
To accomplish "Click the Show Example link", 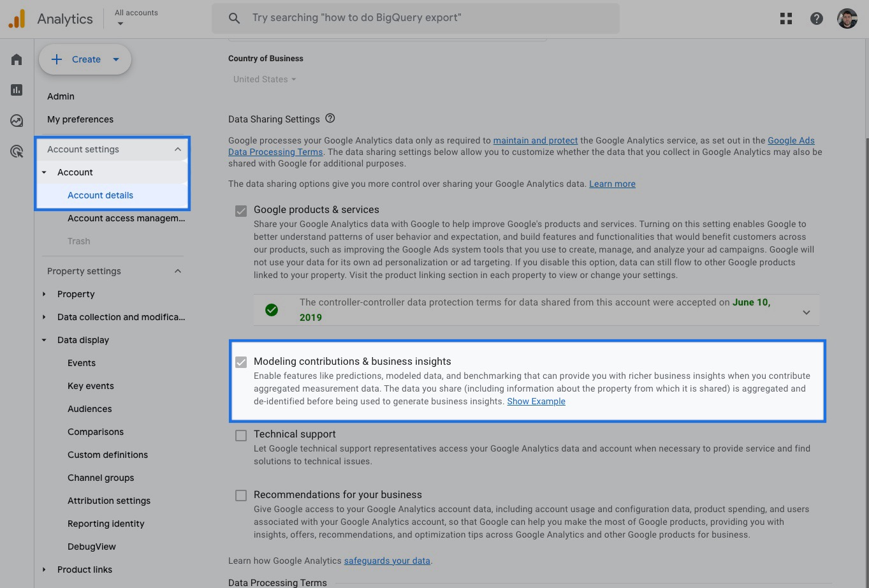I will pos(536,401).
